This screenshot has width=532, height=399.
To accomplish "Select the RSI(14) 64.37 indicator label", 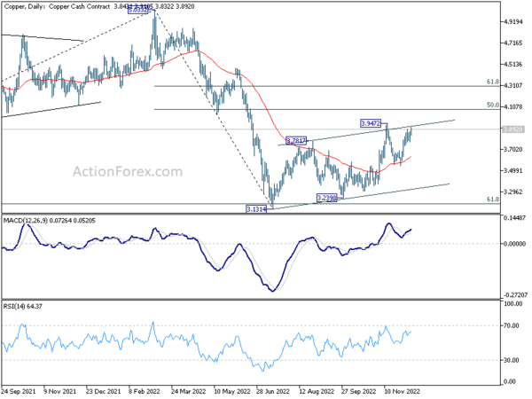I will click(23, 307).
